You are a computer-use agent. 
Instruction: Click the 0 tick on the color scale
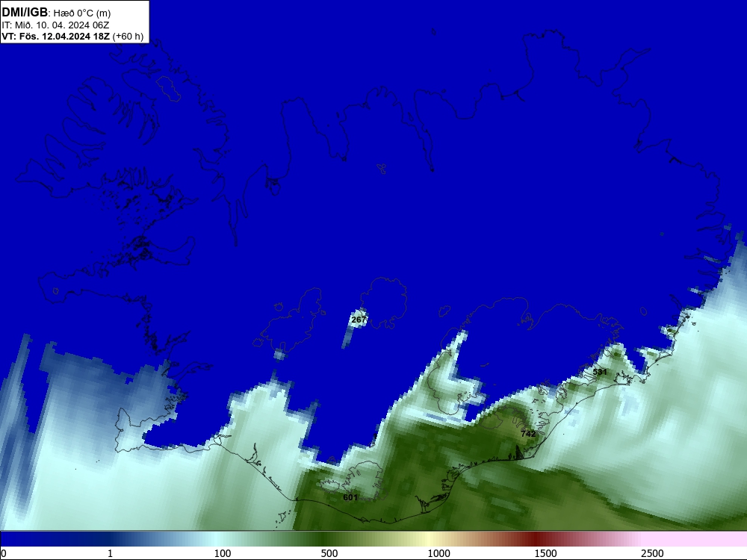coord(4,553)
